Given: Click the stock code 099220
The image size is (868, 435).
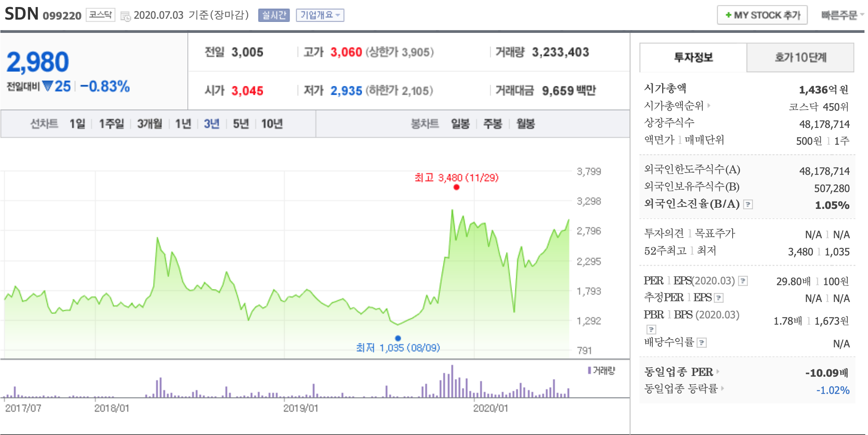Looking at the screenshot, I should 62,16.
